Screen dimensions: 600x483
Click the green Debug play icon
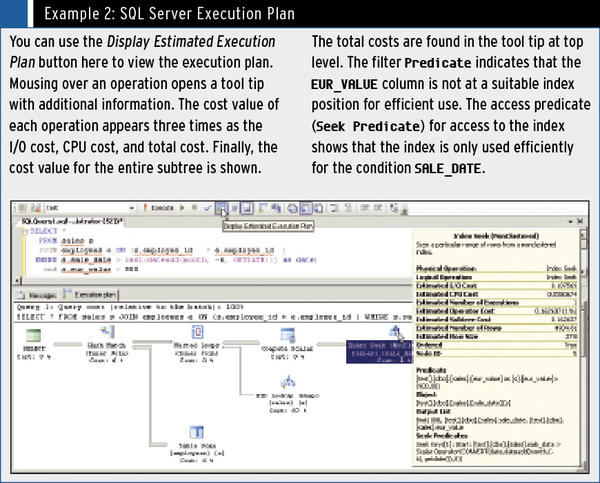(182, 208)
